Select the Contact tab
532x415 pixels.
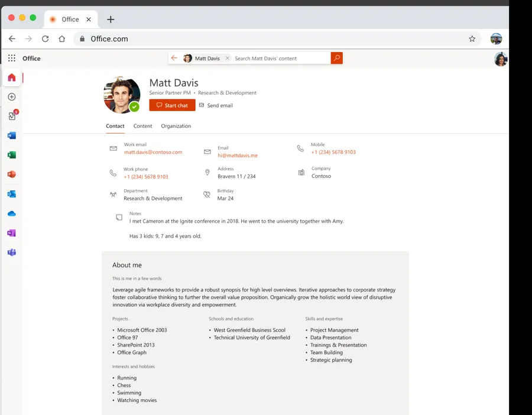click(x=115, y=126)
